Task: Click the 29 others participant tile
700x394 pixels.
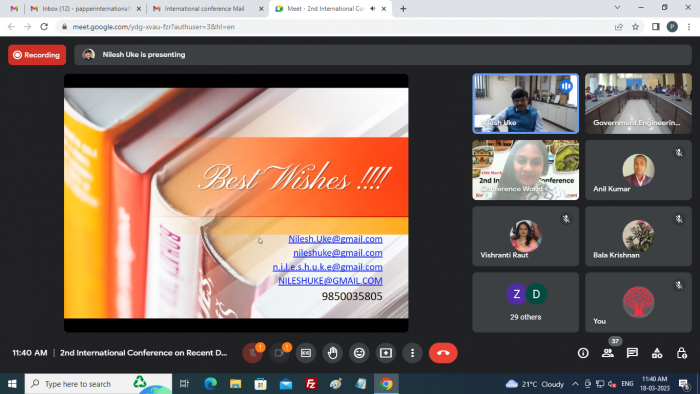Action: 525,303
